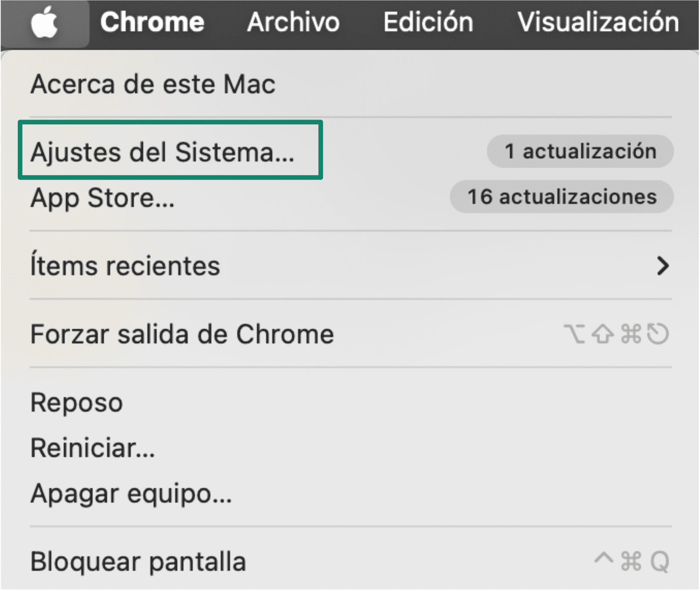
Task: Click the 1 actualización badge
Action: (580, 152)
